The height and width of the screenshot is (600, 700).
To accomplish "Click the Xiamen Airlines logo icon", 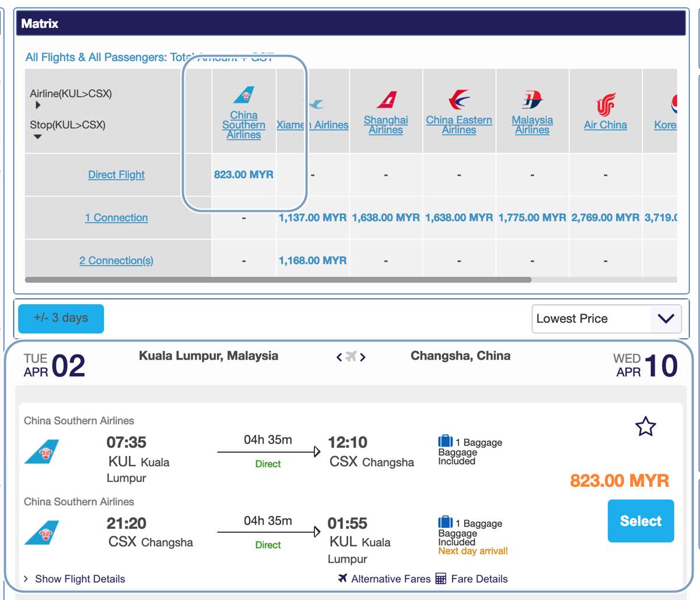I will tap(316, 104).
